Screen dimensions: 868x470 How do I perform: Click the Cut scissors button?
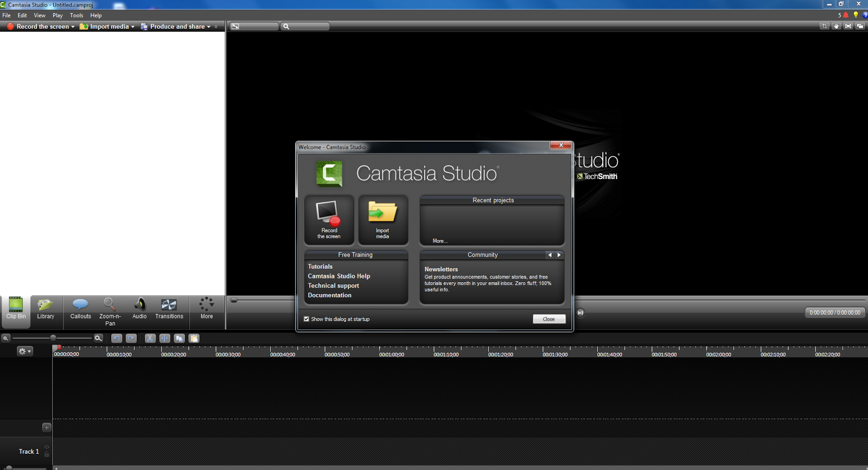[x=150, y=338]
